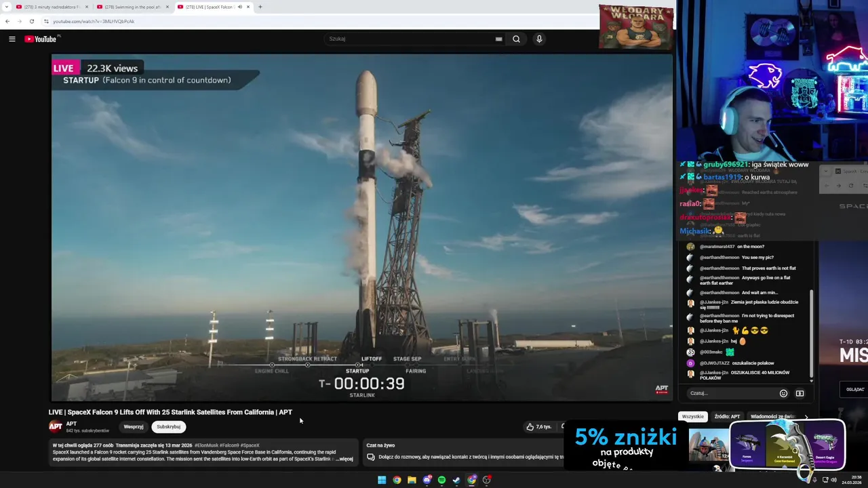Screen dimensions: 868x488
Task: Open the tab search chevron in browser
Action: [x=7, y=7]
